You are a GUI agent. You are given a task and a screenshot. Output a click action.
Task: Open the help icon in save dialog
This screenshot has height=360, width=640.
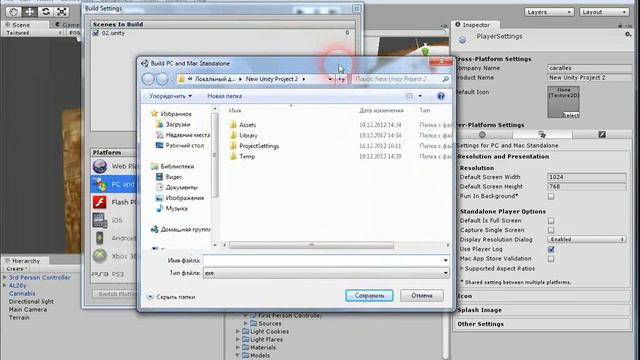441,96
